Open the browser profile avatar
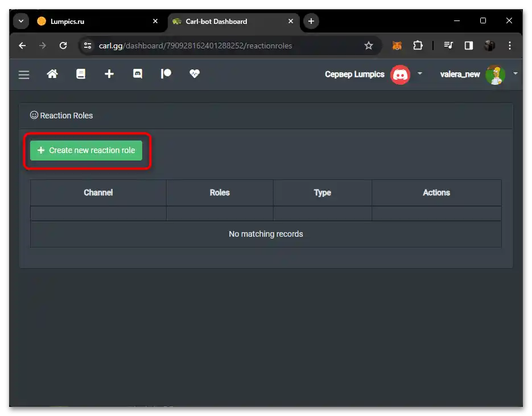This screenshot has height=416, width=532. 489,46
